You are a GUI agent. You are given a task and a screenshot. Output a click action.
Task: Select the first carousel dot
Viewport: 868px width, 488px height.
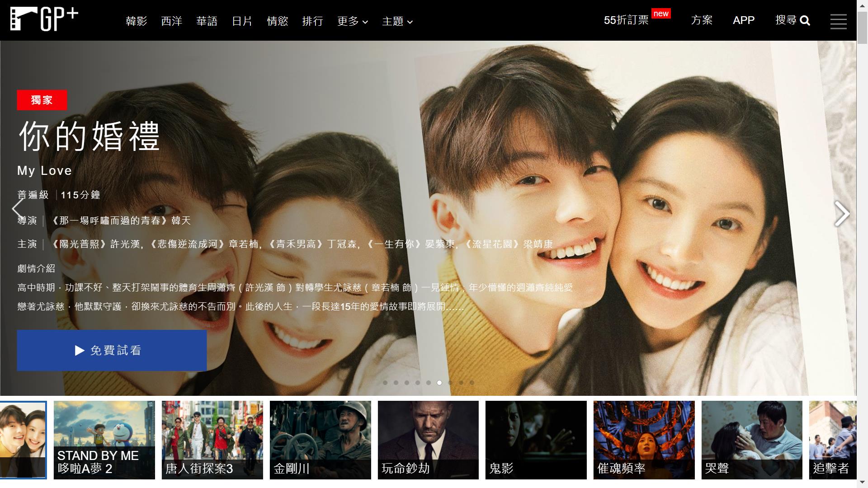click(x=385, y=383)
